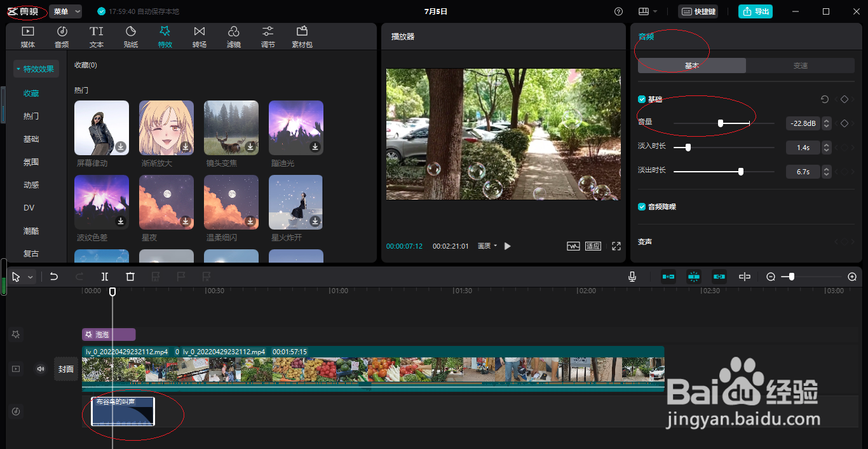Click the 1.4s fade-in value field

[x=803, y=148]
